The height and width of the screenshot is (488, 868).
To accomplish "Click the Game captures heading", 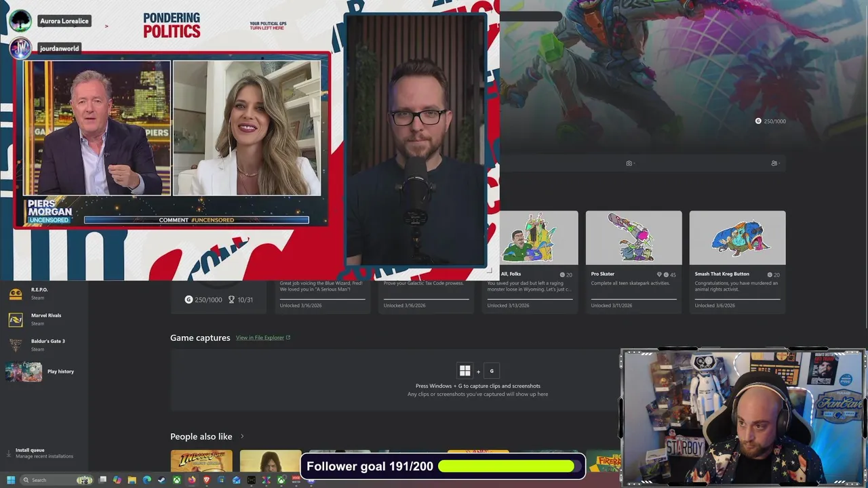I will pyautogui.click(x=200, y=338).
